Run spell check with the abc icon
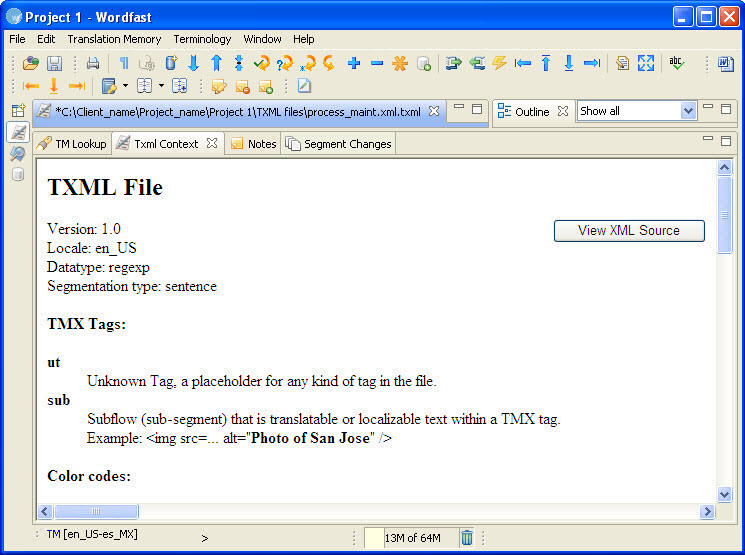Image resolution: width=745 pixels, height=555 pixels. (677, 63)
